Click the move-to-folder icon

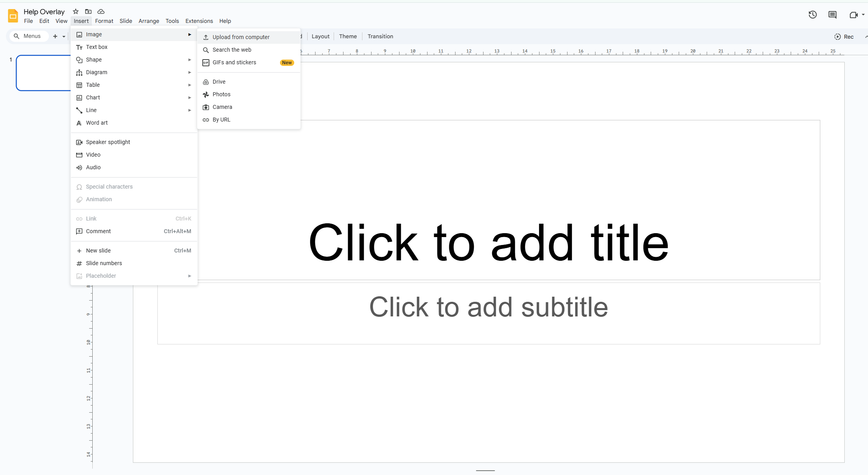click(88, 11)
